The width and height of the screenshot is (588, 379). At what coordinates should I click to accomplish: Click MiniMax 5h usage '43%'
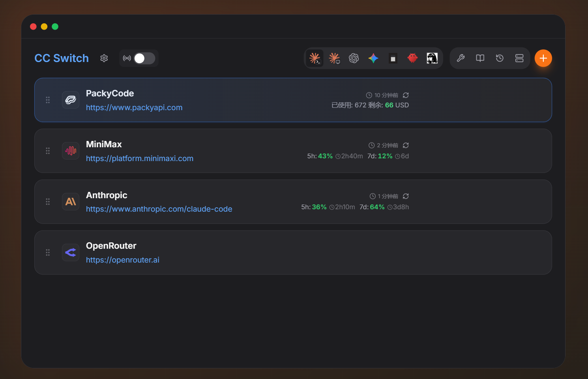pyautogui.click(x=325, y=156)
